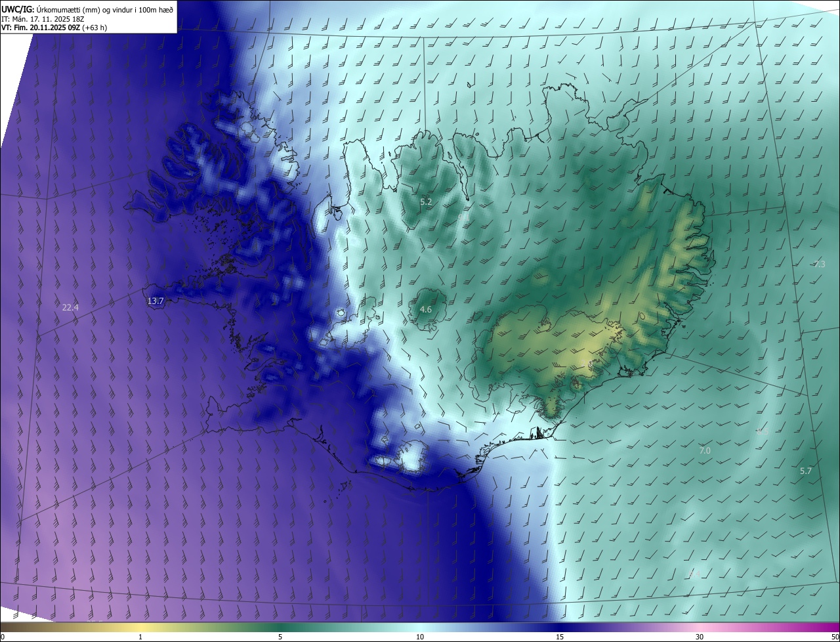Screen dimensions: 840x642
Task: Click the 22.4 value on the map
Action: [70, 307]
